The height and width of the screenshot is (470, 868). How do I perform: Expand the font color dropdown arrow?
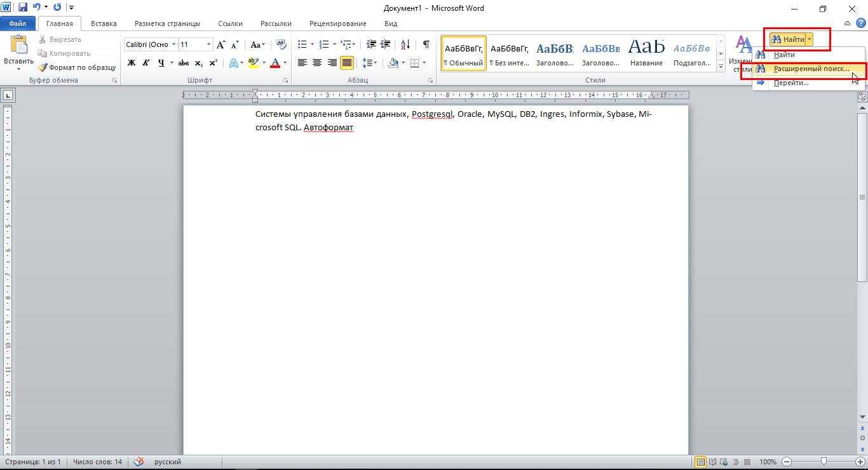point(285,63)
